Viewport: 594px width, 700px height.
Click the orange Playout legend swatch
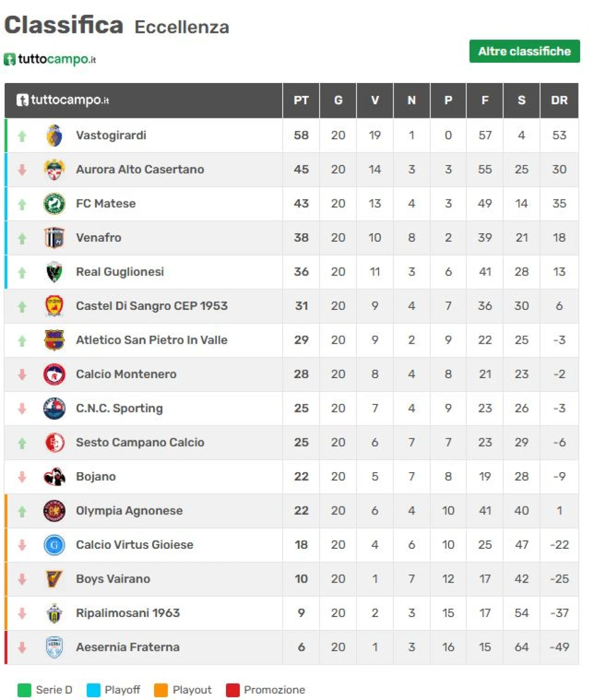pos(161,690)
